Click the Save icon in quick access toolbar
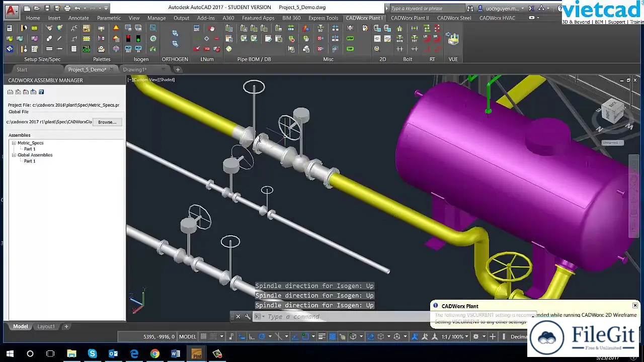The height and width of the screenshot is (362, 644). tap(47, 8)
